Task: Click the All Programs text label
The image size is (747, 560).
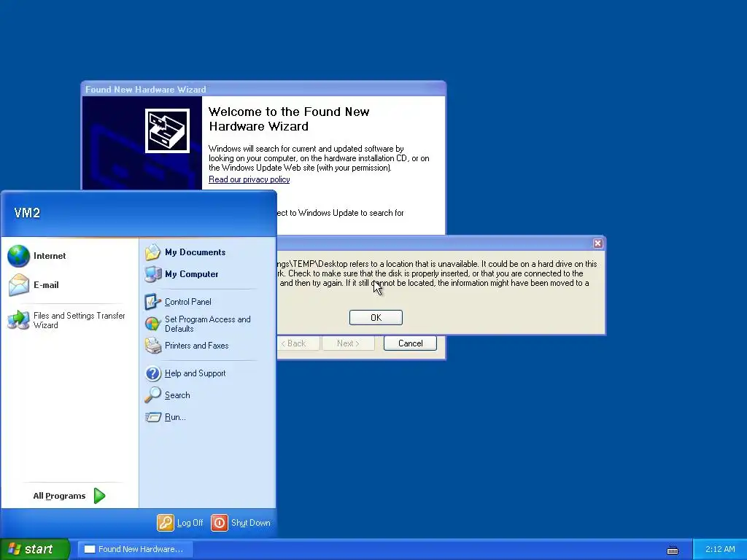Action: [60, 496]
